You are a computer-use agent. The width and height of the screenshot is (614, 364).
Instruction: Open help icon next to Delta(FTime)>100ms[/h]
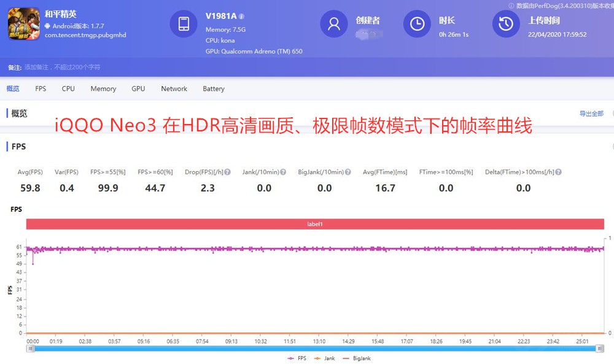[x=558, y=172]
